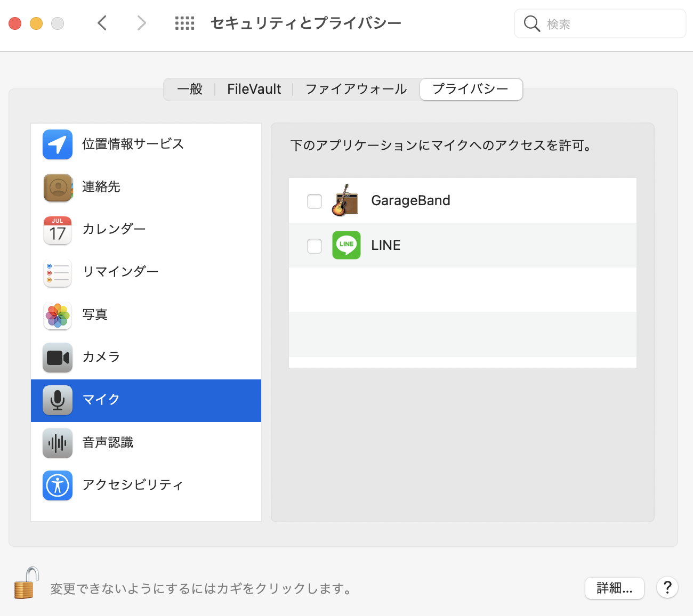Open the ファイアウォール tab
This screenshot has width=693, height=616.
click(356, 89)
